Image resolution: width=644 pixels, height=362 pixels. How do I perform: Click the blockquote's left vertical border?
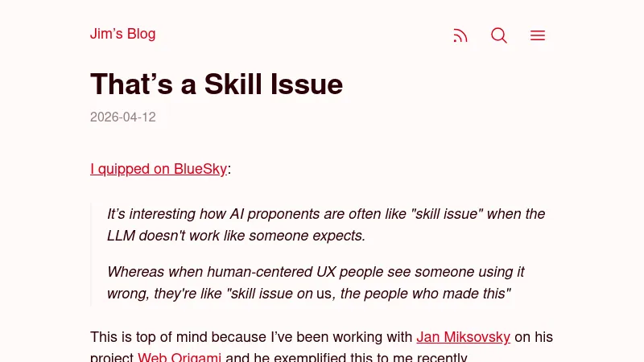click(91, 253)
